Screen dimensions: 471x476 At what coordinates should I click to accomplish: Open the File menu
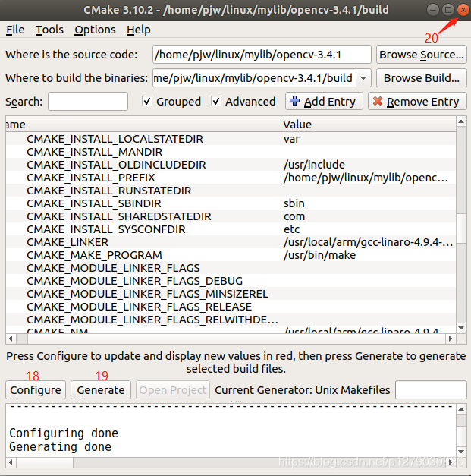pyautogui.click(x=15, y=30)
